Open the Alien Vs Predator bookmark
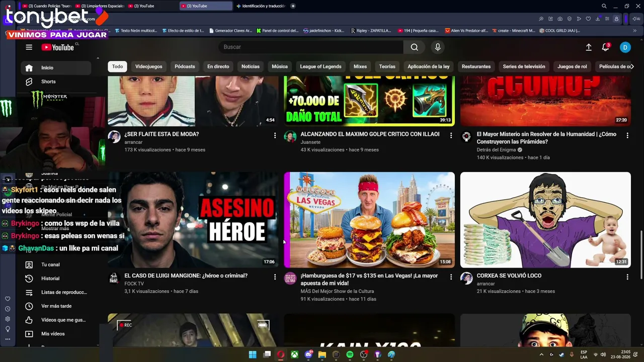Viewport: 644px width, 362px height. (466, 31)
